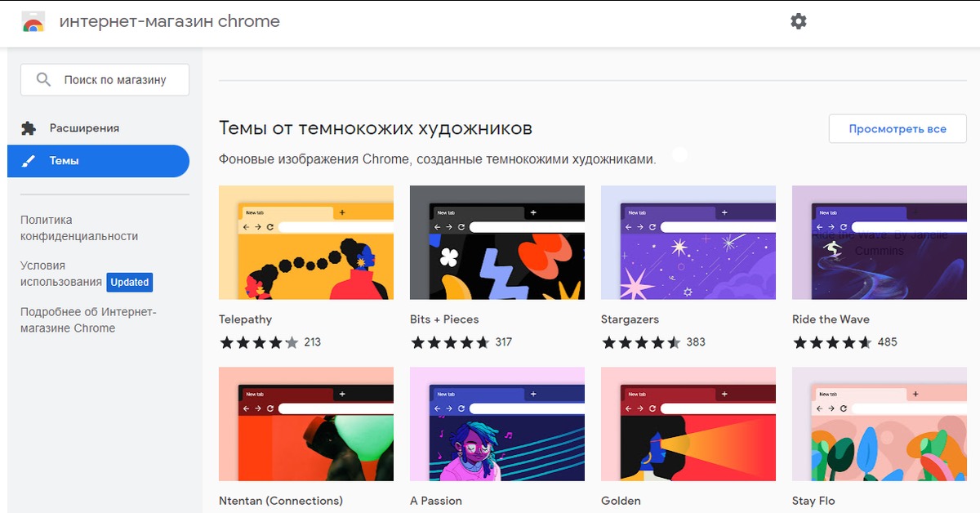The image size is (980, 513).
Task: Open Политика конфиденциальности link
Action: tap(79, 228)
